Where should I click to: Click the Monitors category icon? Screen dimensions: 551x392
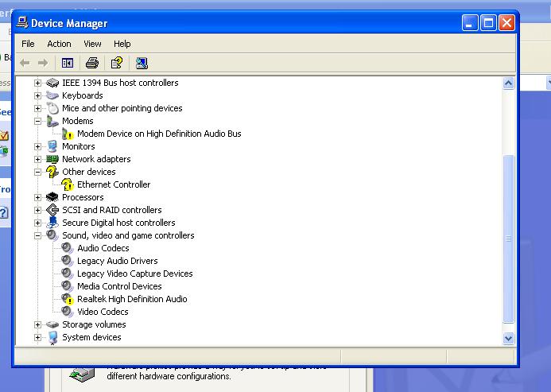[52, 146]
